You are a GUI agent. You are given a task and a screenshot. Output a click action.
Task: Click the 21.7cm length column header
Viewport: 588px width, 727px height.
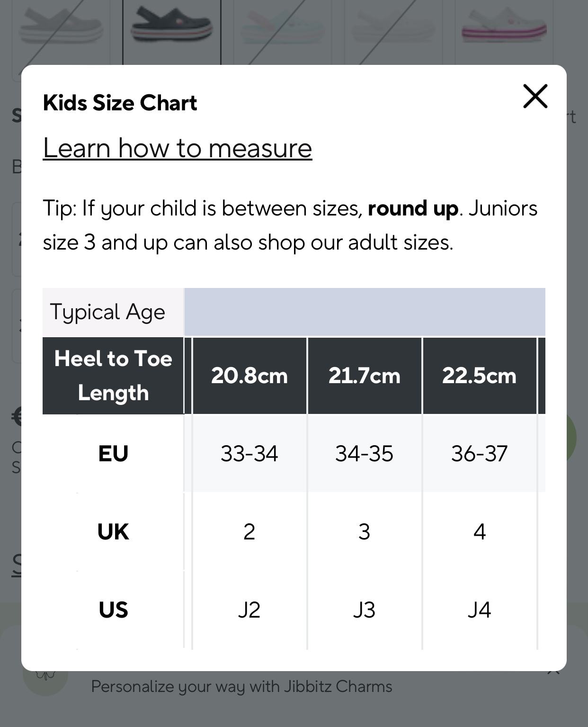click(365, 376)
